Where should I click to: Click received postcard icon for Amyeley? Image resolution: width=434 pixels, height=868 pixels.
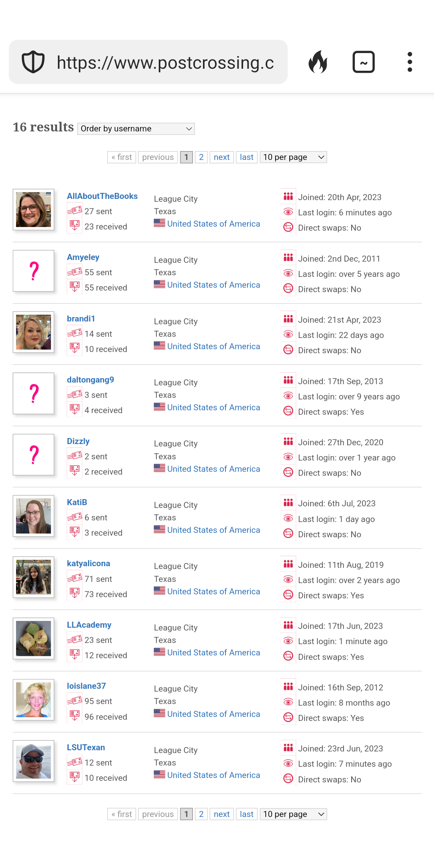click(x=74, y=287)
